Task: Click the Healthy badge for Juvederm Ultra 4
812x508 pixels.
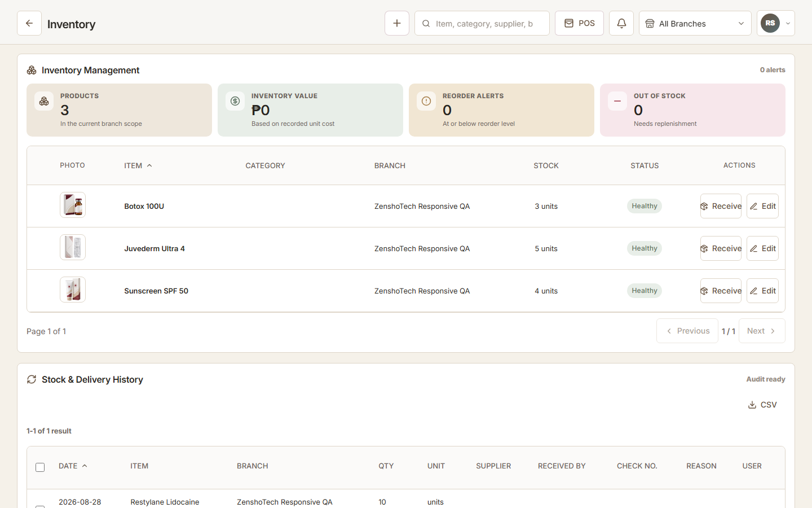Action: (x=645, y=248)
